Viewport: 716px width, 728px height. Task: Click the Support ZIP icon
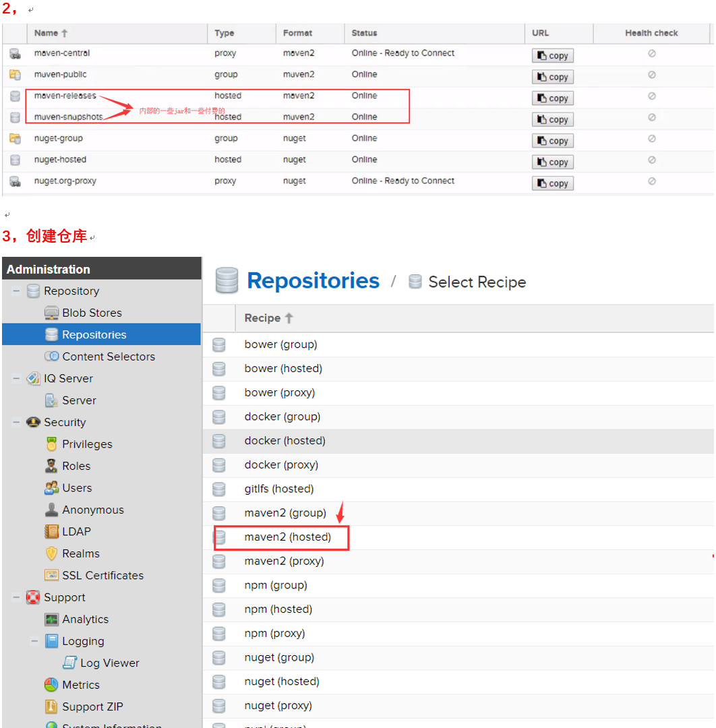51,706
